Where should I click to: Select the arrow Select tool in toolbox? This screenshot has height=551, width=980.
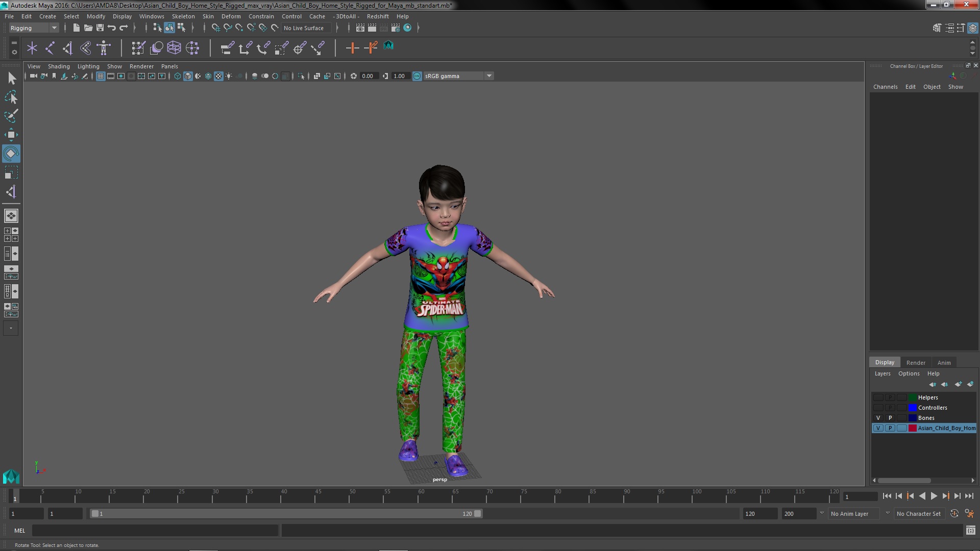11,78
